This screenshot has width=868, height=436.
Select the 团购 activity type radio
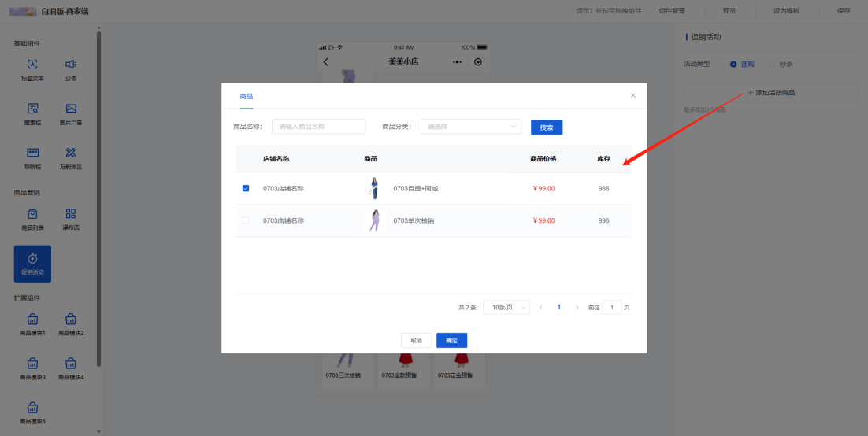pyautogui.click(x=733, y=65)
